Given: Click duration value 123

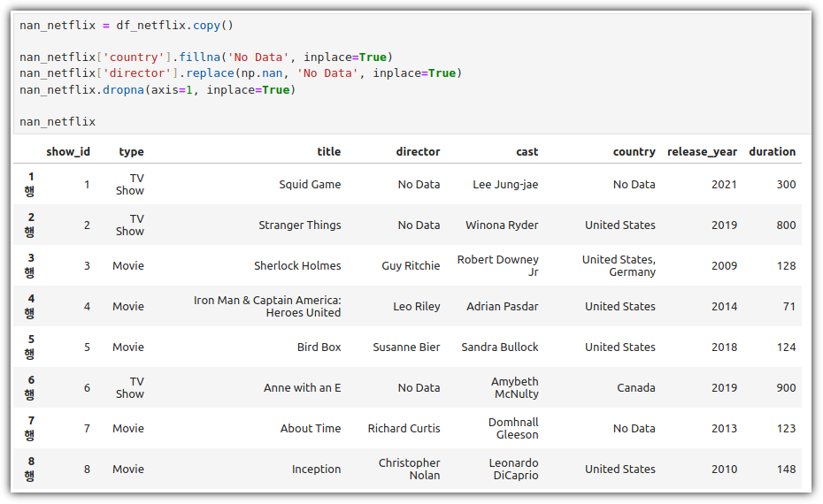Looking at the screenshot, I should tap(786, 429).
